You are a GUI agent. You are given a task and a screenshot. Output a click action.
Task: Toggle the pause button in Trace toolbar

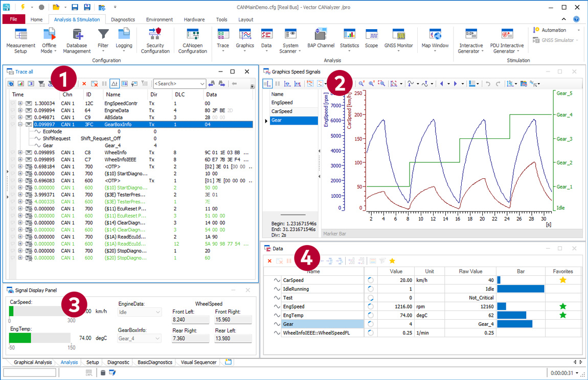pos(104,84)
